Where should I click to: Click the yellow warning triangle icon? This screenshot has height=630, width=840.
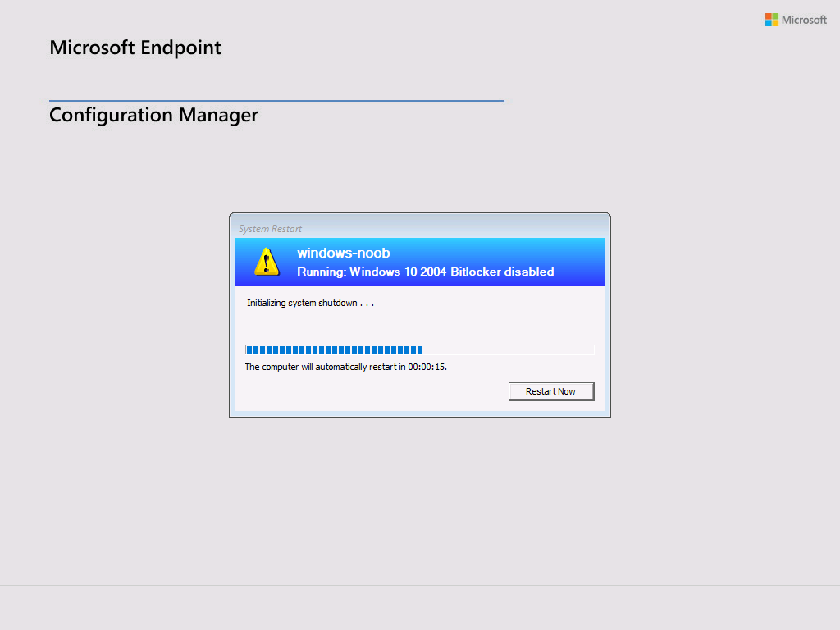pos(267,262)
